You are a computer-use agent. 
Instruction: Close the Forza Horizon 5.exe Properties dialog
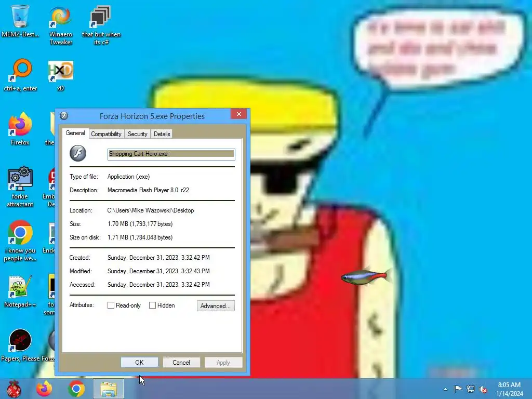point(239,114)
